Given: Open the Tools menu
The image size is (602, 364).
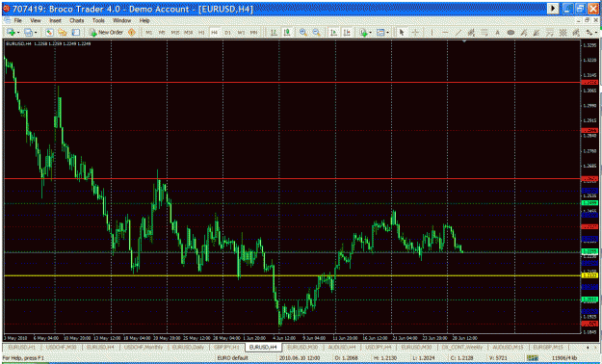Looking at the screenshot, I should click(x=98, y=20).
